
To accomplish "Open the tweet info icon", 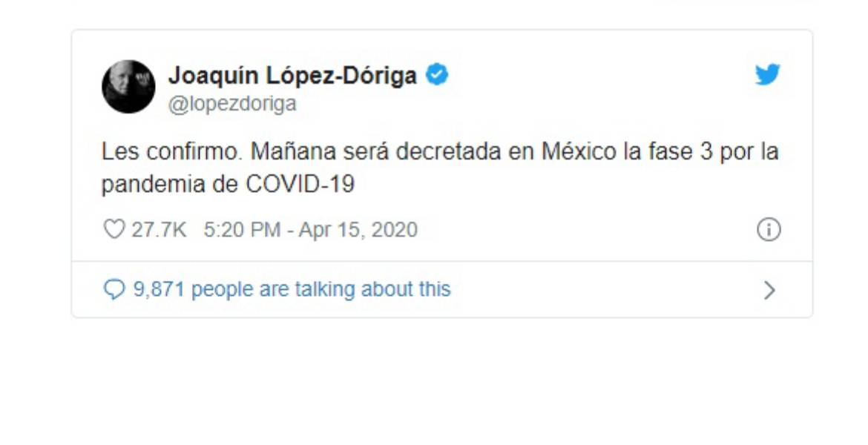I will pos(768,230).
